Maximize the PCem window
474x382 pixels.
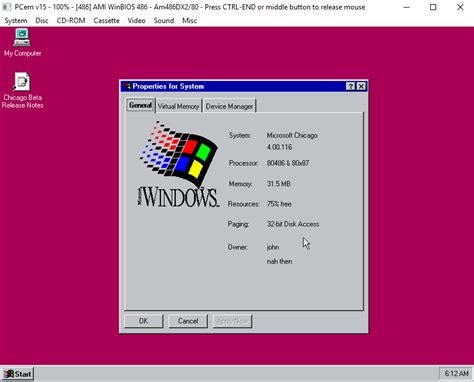pos(433,7)
